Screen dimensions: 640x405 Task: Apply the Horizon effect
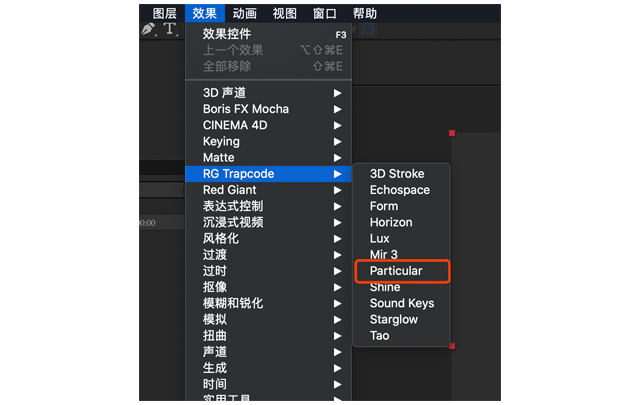click(402, 222)
